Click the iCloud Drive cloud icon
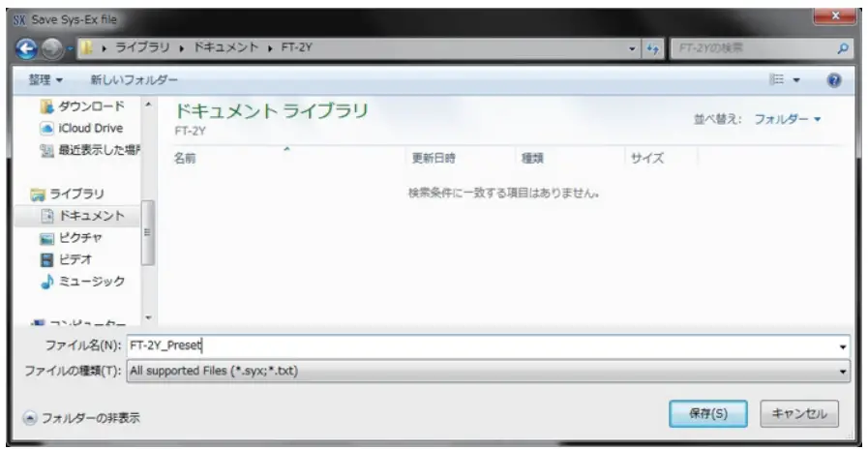This screenshot has width=868, height=450. 47,129
